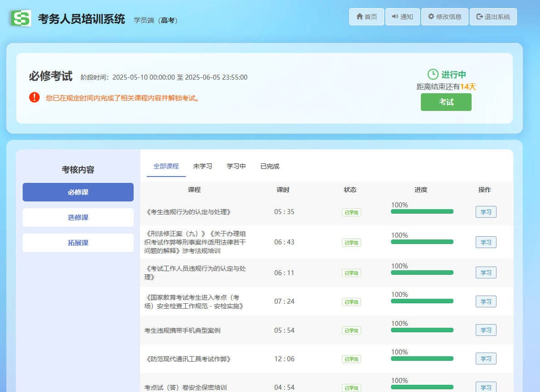Click duration 06 : 43

(284, 242)
